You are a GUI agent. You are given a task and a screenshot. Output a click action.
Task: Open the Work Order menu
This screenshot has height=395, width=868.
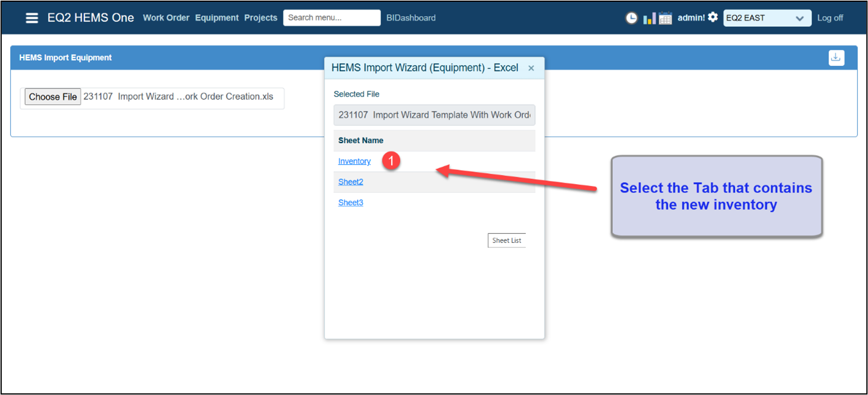click(x=166, y=18)
